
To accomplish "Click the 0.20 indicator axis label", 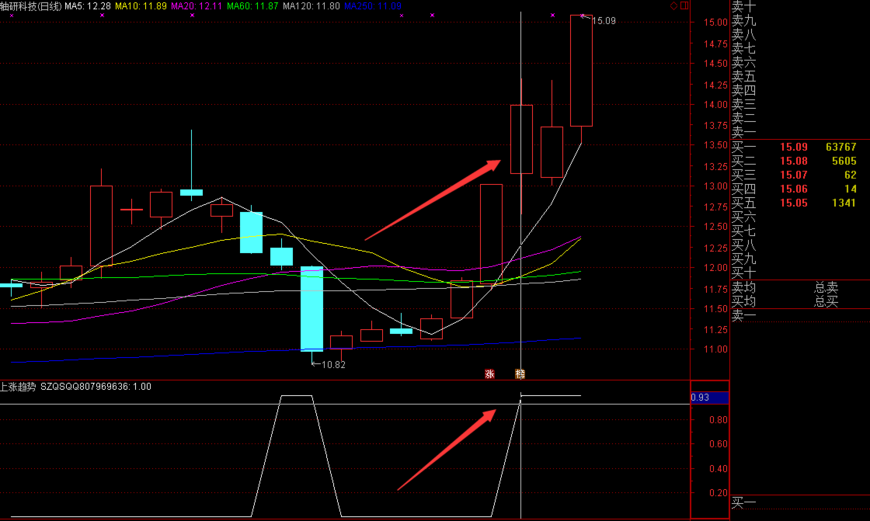I will pos(718,493).
